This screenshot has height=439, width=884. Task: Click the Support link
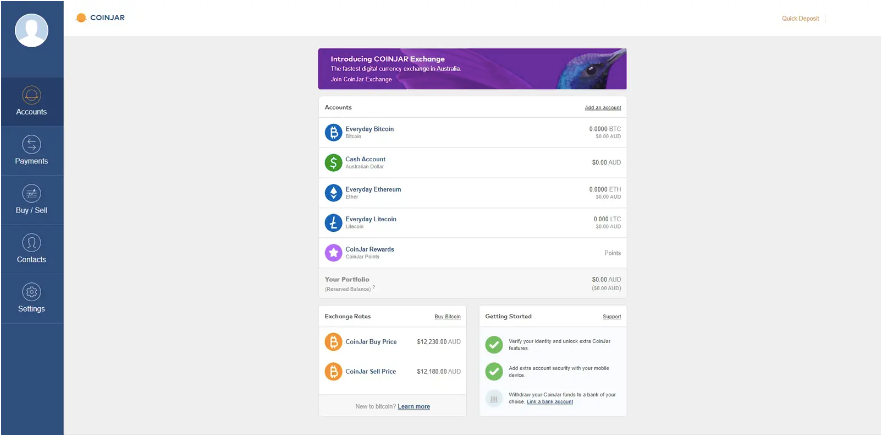click(x=612, y=317)
